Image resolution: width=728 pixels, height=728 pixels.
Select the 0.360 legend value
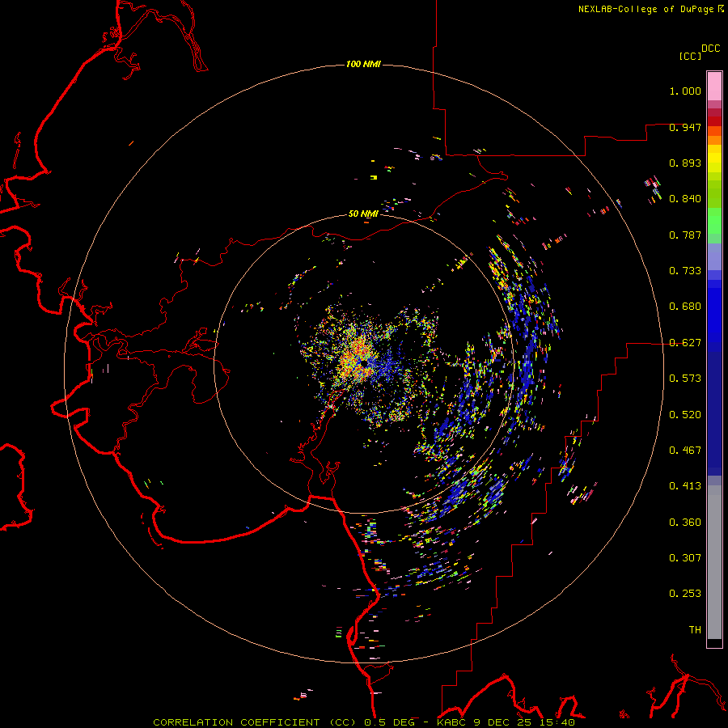coord(685,523)
